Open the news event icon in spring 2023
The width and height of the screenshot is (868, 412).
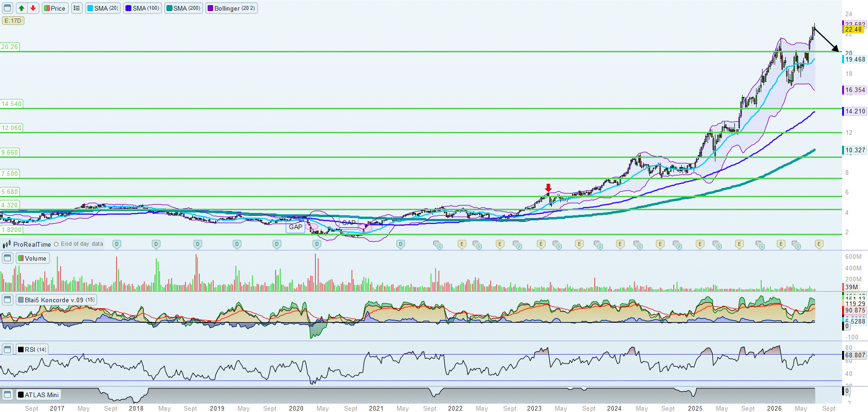pyautogui.click(x=557, y=245)
